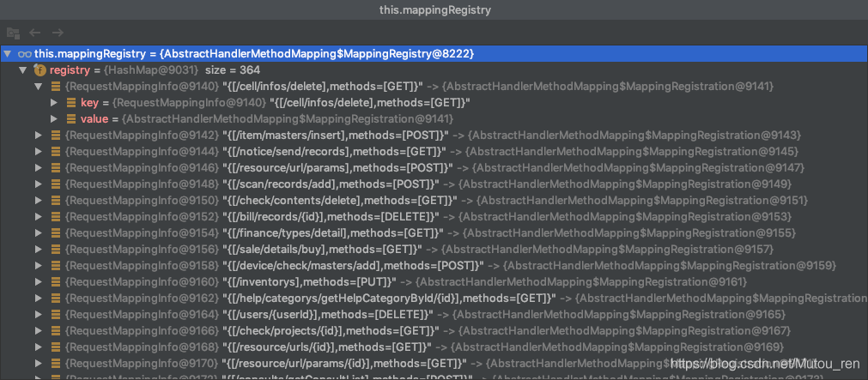
Task: Click the back navigation arrow in toolbar
Action: pyautogui.click(x=35, y=33)
